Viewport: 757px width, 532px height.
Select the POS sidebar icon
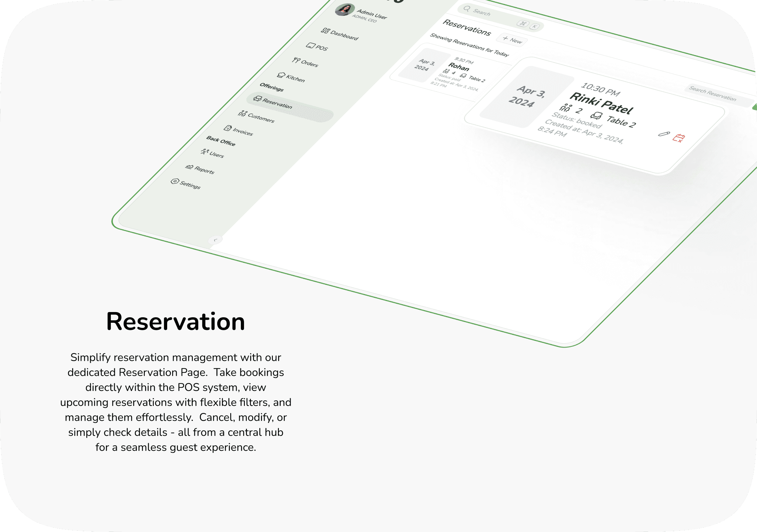pyautogui.click(x=311, y=46)
